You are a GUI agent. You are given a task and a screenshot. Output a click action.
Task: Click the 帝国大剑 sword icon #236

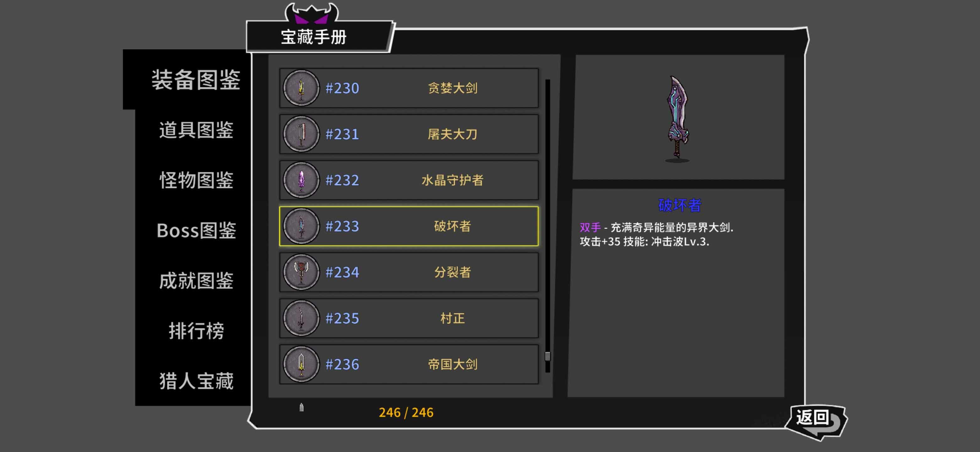[x=301, y=364]
